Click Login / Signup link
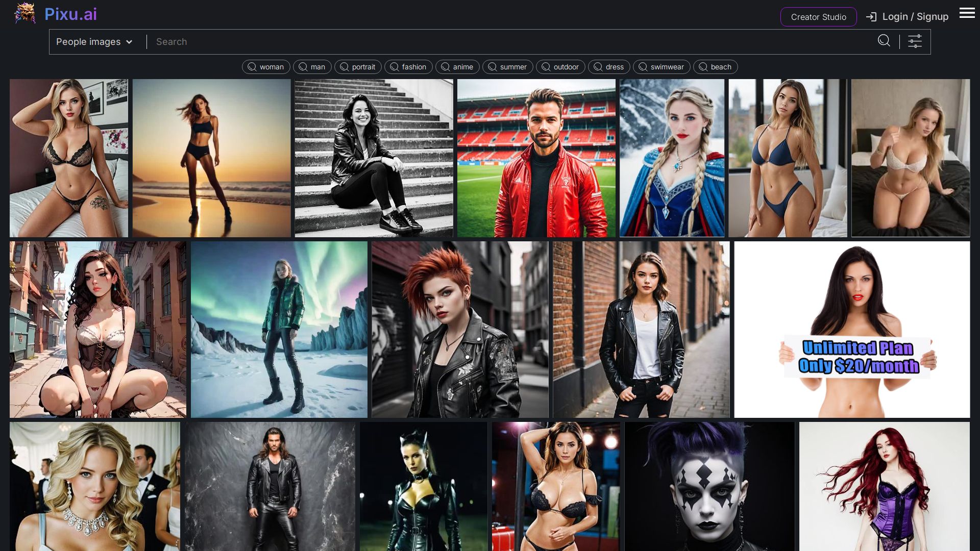 tap(915, 17)
